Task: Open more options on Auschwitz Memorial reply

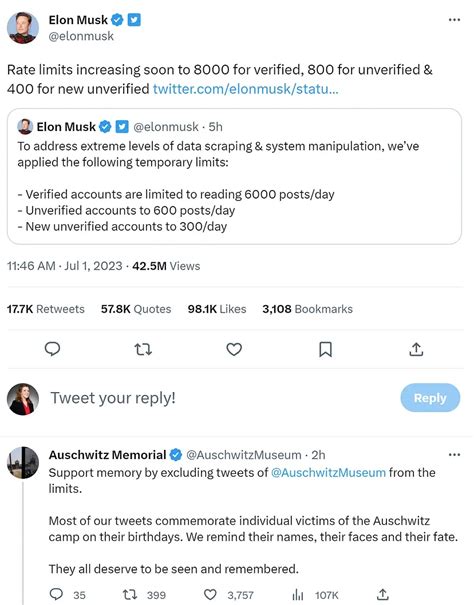Action: [454, 455]
